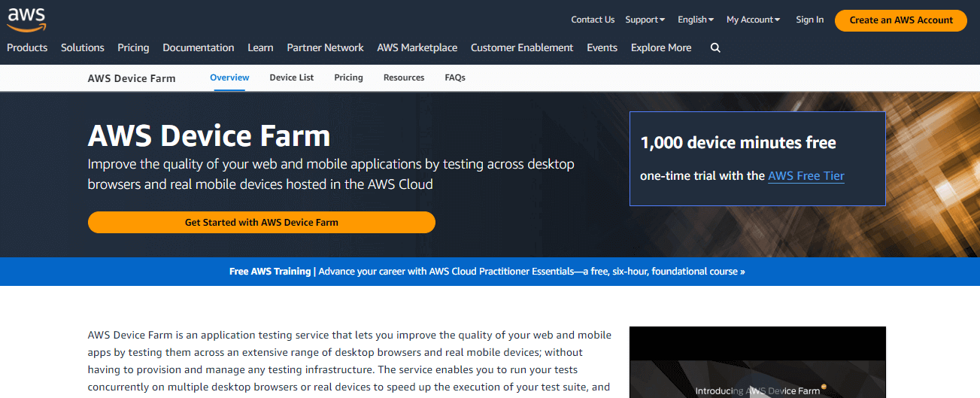Open the Events menu item

coord(602,47)
